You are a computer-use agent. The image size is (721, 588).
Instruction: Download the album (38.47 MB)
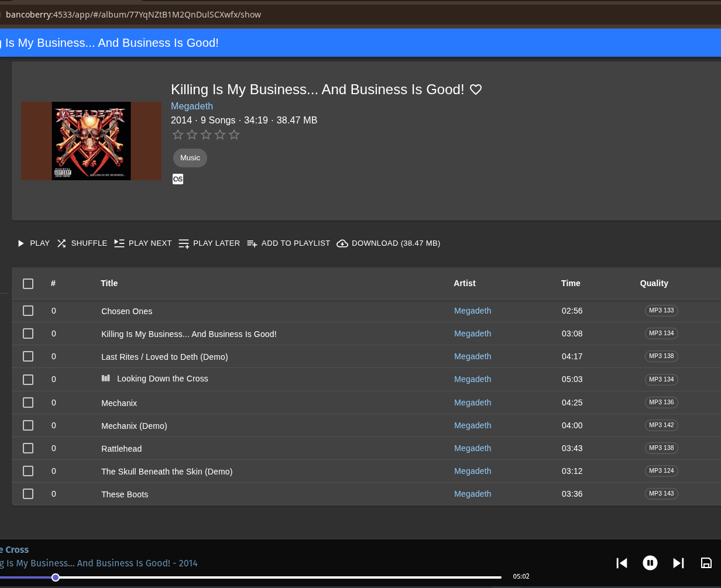pyautogui.click(x=389, y=243)
